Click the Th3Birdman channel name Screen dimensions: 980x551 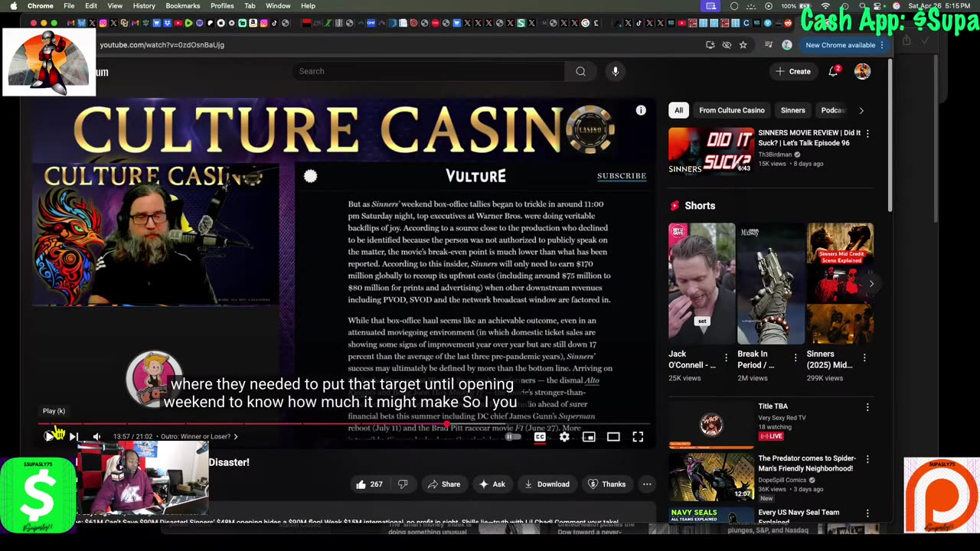775,155
